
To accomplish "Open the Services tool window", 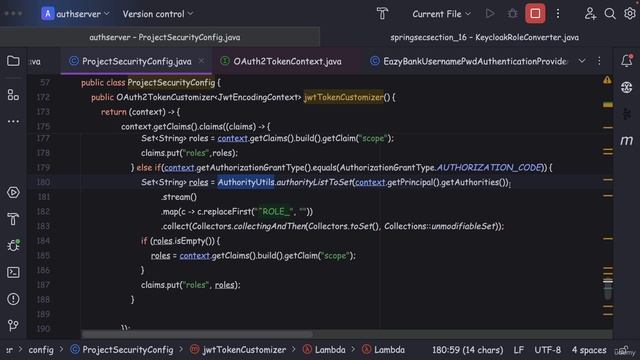I will [x=13, y=192].
